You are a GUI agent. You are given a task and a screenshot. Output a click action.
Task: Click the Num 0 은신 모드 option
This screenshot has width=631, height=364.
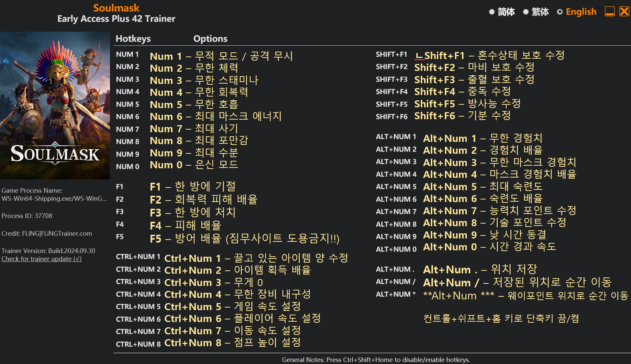[194, 165]
